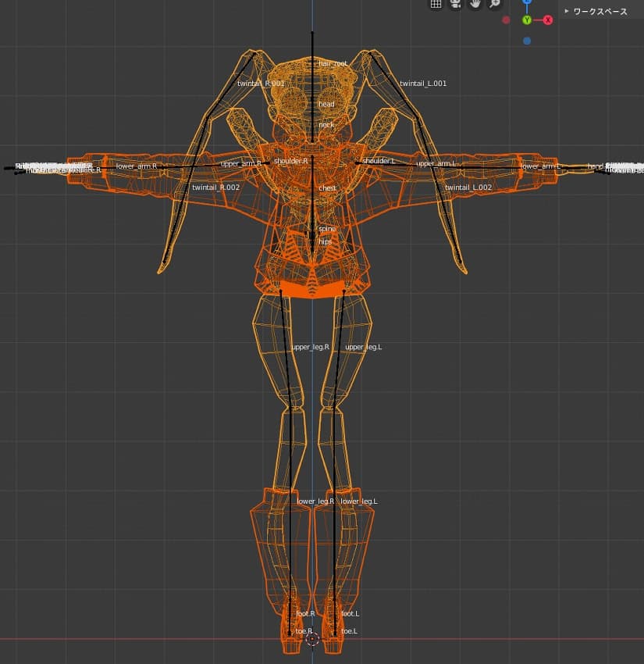Screen dimensions: 644x664
Task: Select the neck bone label
Action: pyautogui.click(x=326, y=125)
